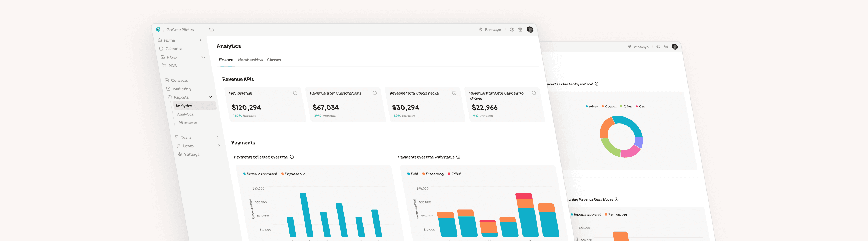Viewport: 868px width, 241px height.
Task: Click the Settings gear icon
Action: pos(180,154)
